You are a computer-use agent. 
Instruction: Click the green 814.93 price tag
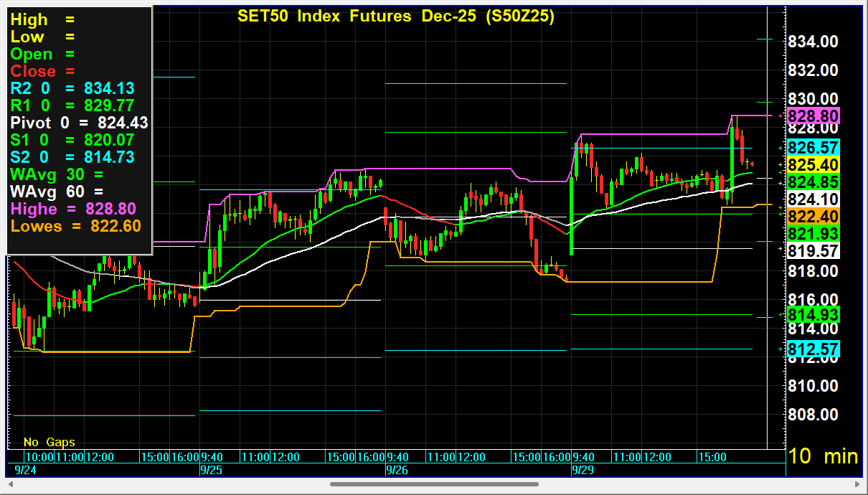point(813,315)
